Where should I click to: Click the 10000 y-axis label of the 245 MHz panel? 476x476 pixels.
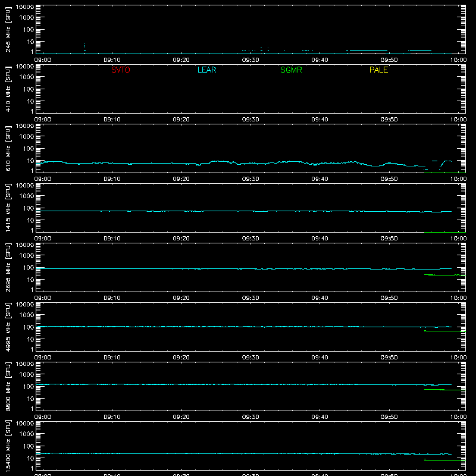25,7
